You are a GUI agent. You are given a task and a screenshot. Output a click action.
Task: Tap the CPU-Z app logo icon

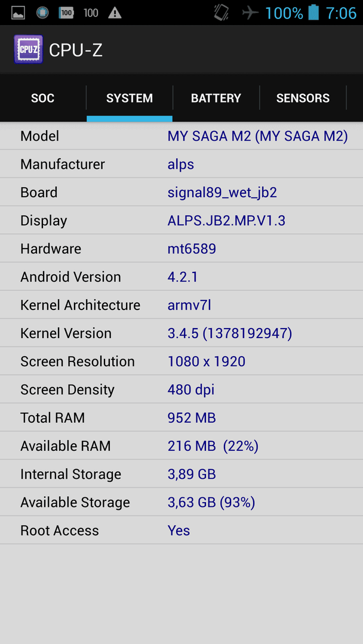point(29,49)
